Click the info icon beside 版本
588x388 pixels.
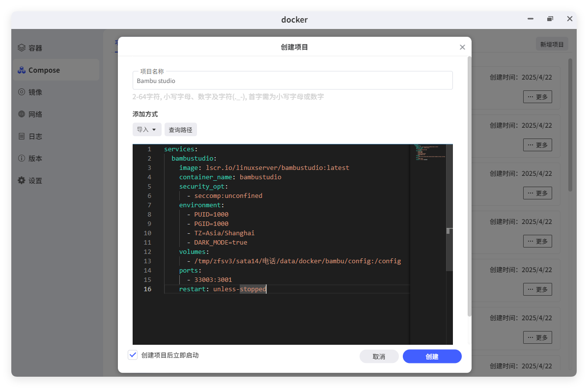pyautogui.click(x=22, y=158)
